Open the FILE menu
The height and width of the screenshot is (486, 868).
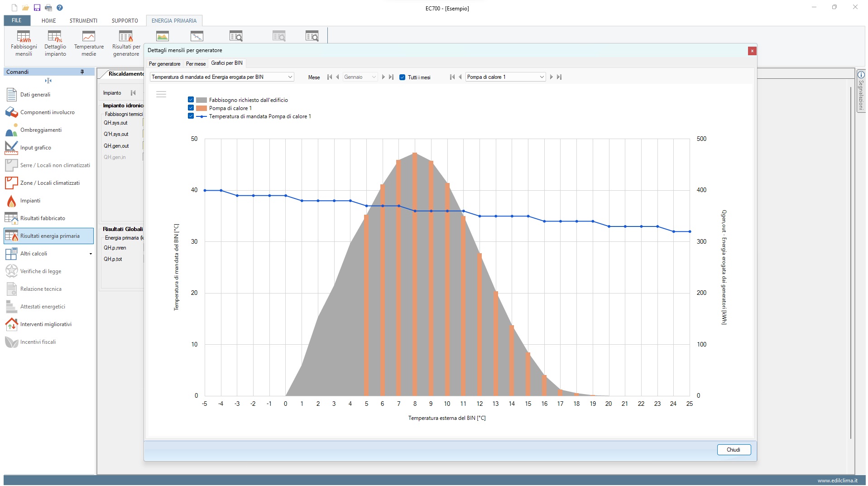pos(17,20)
